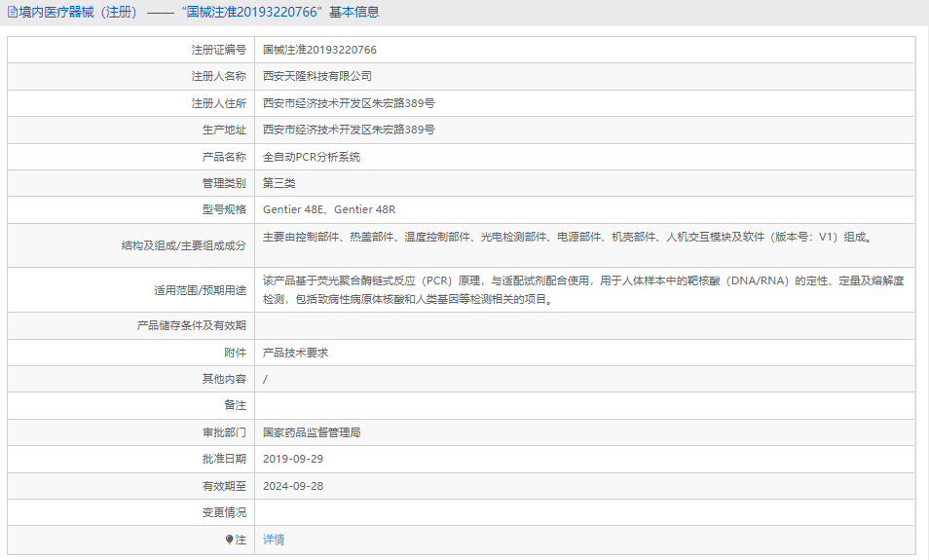The width and height of the screenshot is (929, 560).
Task: Click management category value 第三类
Action: click(x=279, y=183)
